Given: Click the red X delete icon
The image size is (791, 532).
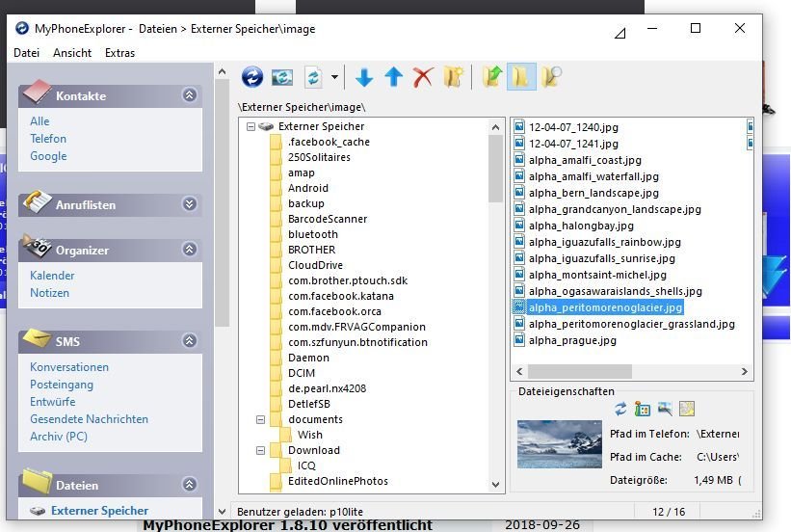Looking at the screenshot, I should click(423, 77).
